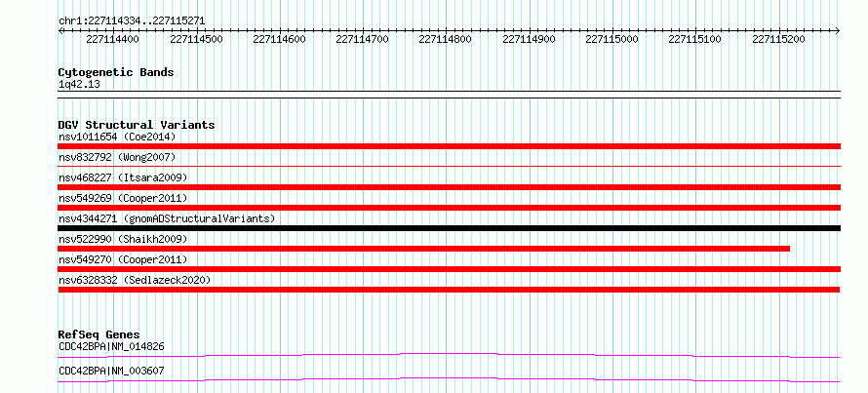
Task: Click ruler position 227114400
Action: coord(113,39)
